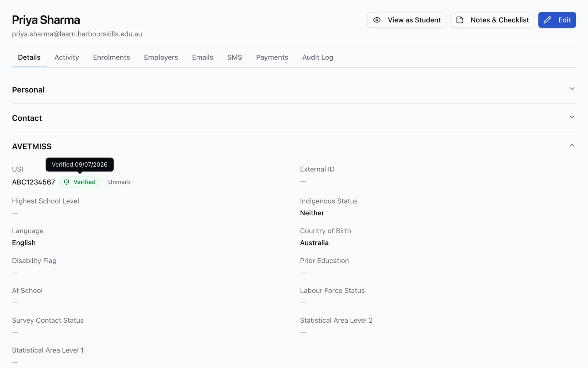
Task: Click the Verified 09/07/2026 tooltip
Action: (80, 164)
